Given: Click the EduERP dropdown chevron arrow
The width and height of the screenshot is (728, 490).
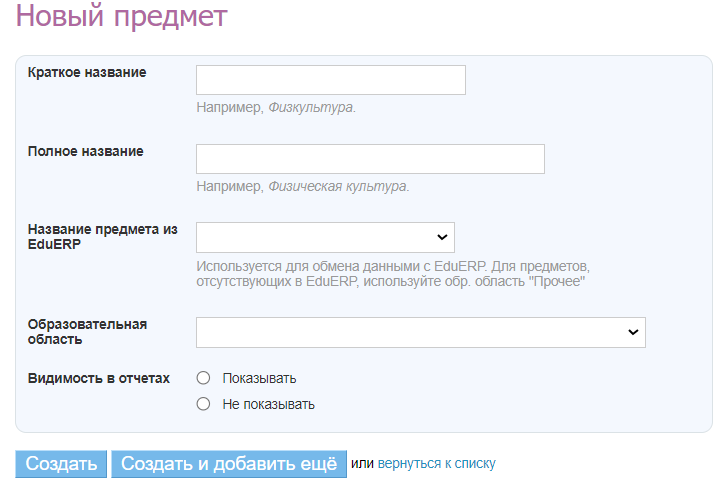Looking at the screenshot, I should (x=441, y=237).
